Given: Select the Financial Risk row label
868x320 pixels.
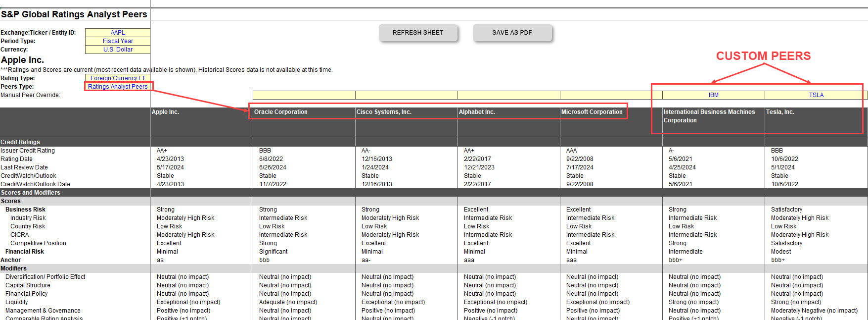Looking at the screenshot, I should pyautogui.click(x=25, y=252).
